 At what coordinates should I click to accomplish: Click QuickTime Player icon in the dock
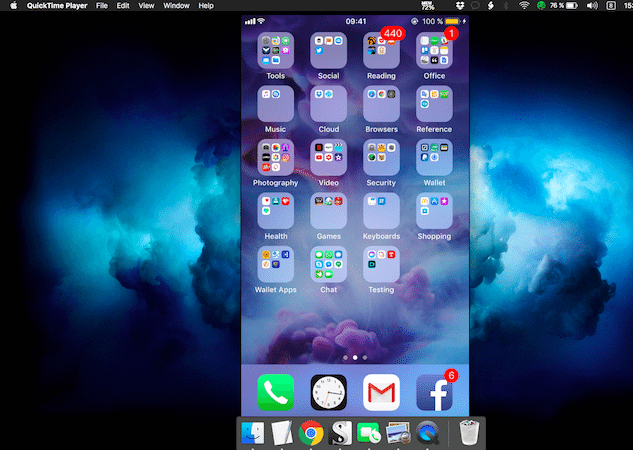point(428,433)
